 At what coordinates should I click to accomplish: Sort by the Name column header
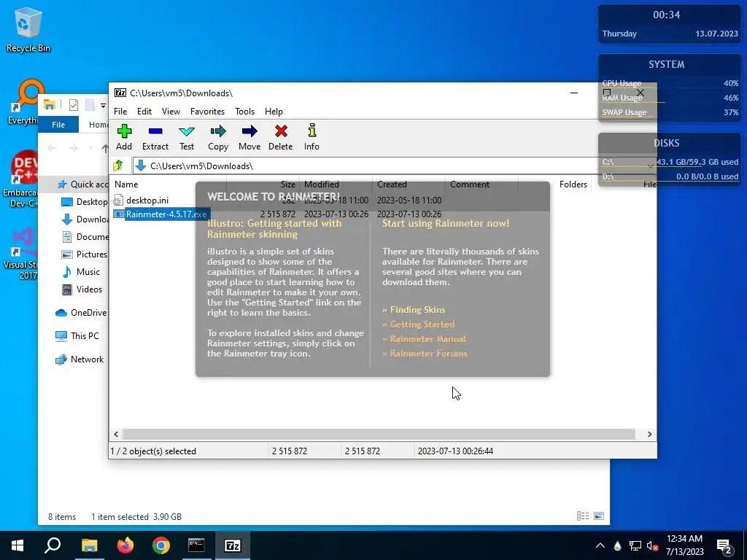coord(168,184)
